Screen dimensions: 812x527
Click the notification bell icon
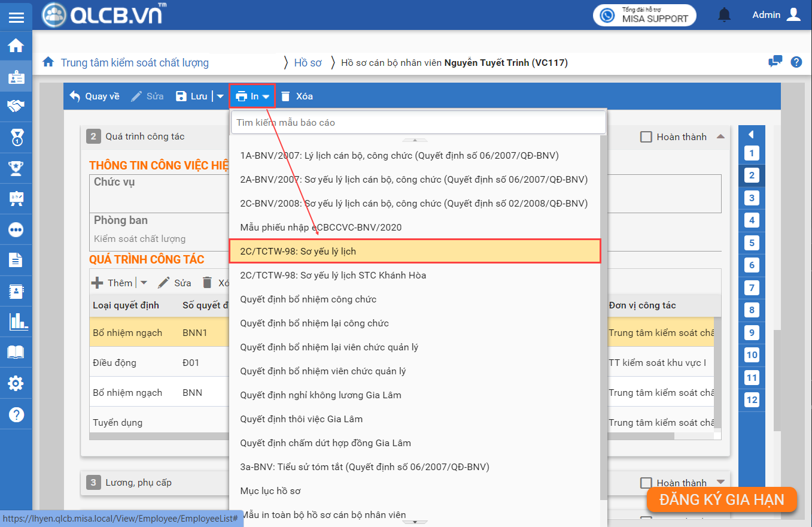pos(725,15)
